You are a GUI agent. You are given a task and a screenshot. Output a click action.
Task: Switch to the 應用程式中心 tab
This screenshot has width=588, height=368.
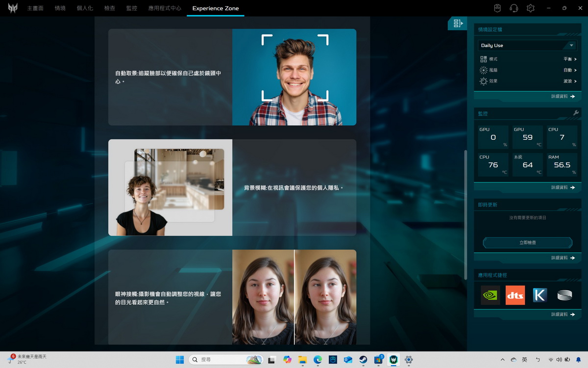[x=165, y=8]
